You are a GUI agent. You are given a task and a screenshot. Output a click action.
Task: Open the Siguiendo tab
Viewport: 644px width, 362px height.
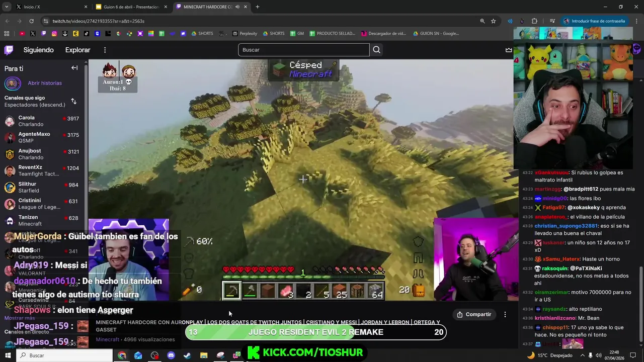[x=38, y=50]
